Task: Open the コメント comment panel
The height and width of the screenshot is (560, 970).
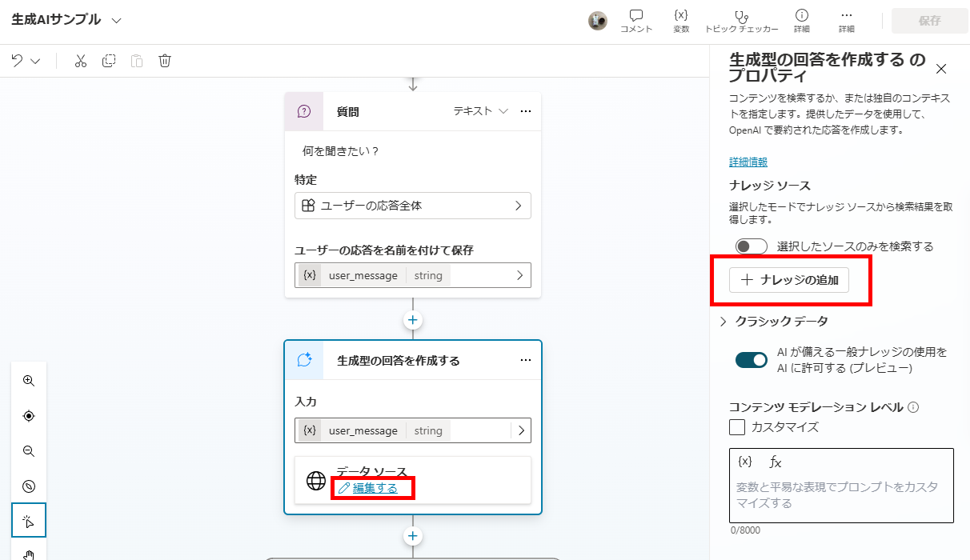Action: (636, 21)
